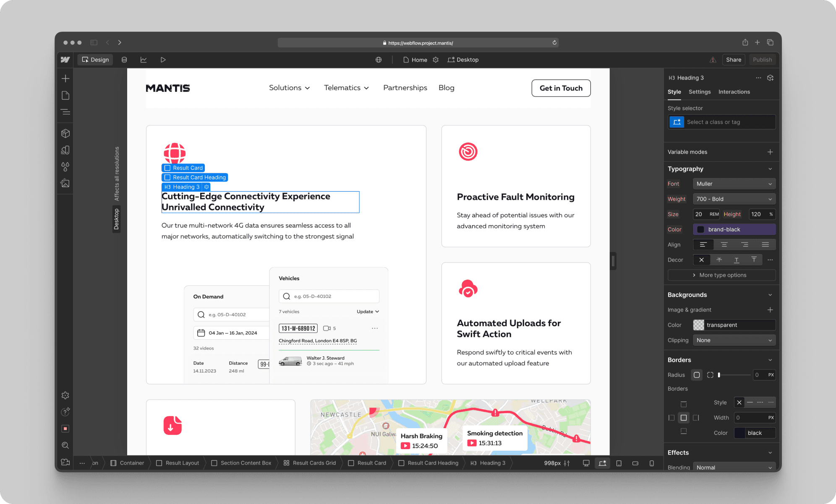Switch to the Interactions tab

[734, 92]
